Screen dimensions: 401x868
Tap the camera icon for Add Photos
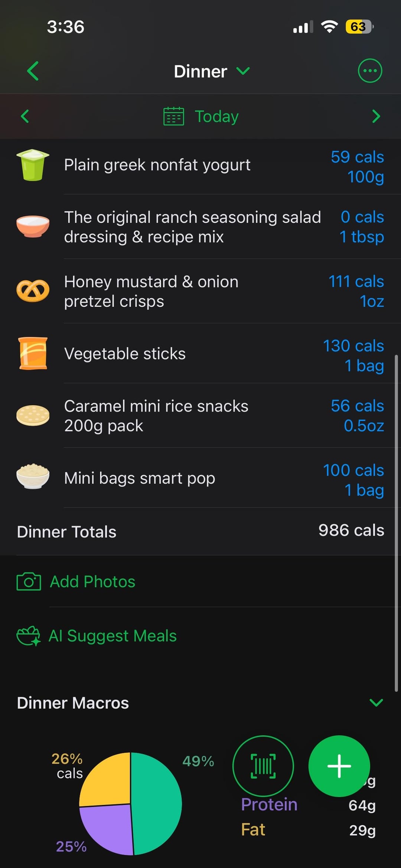point(29,582)
